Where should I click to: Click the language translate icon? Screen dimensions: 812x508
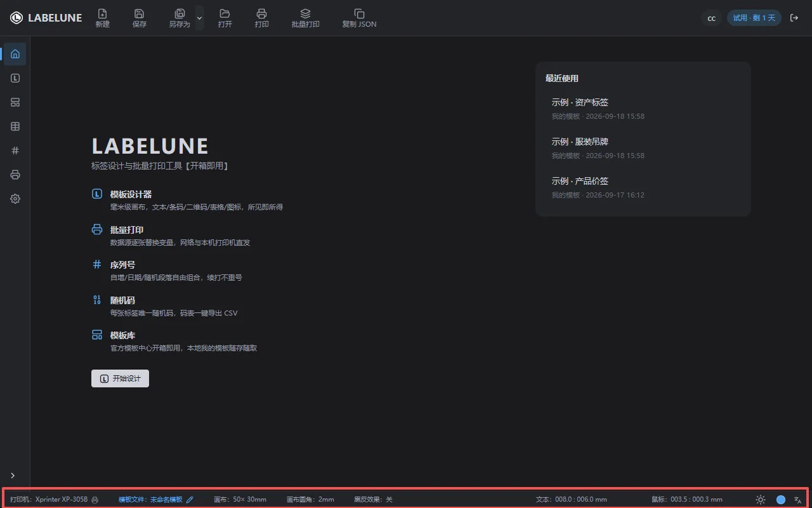click(798, 500)
